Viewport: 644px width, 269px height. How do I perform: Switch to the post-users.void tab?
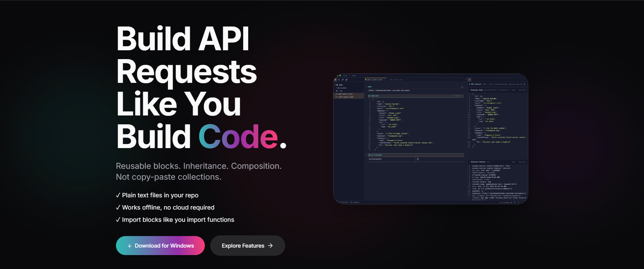[x=374, y=80]
